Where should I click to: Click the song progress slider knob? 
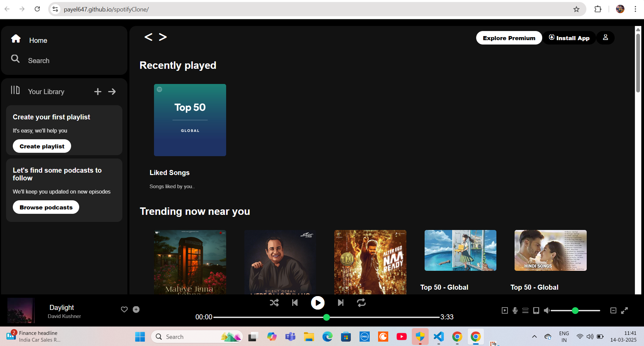pyautogui.click(x=326, y=317)
